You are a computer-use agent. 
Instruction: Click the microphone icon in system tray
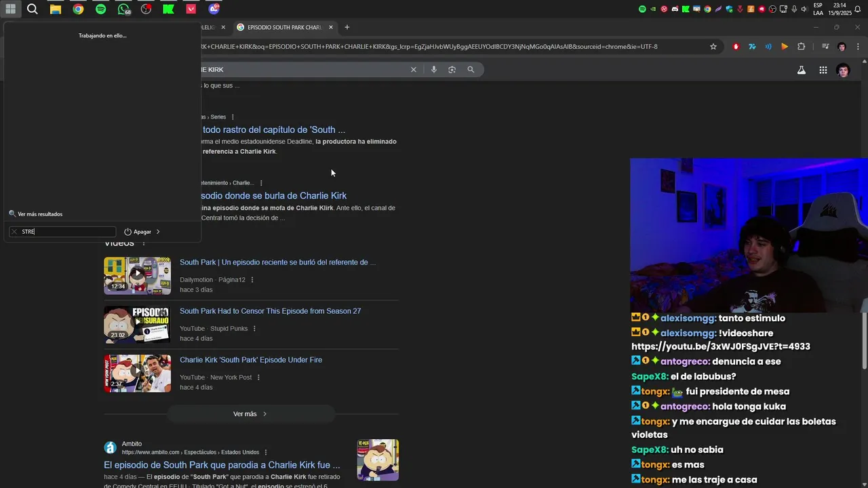coord(793,9)
